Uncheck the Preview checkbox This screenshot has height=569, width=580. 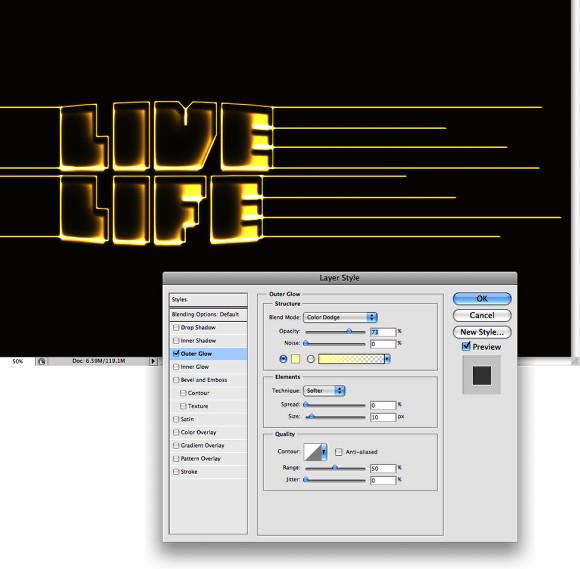[x=466, y=347]
